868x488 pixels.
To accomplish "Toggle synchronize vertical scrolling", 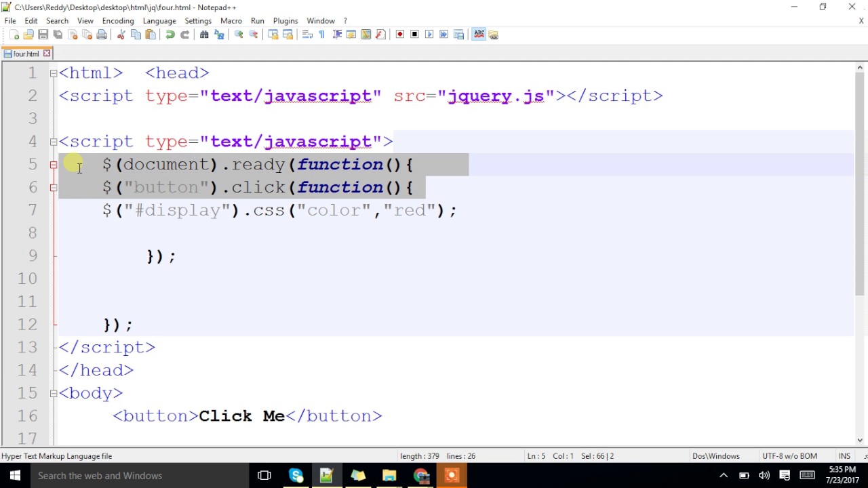I will [x=273, y=35].
